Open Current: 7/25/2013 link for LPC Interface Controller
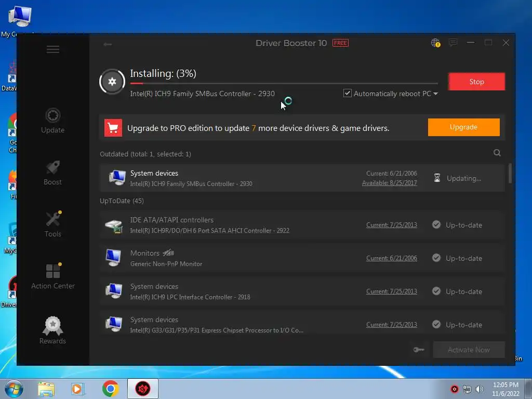The image size is (532, 399). click(x=392, y=291)
